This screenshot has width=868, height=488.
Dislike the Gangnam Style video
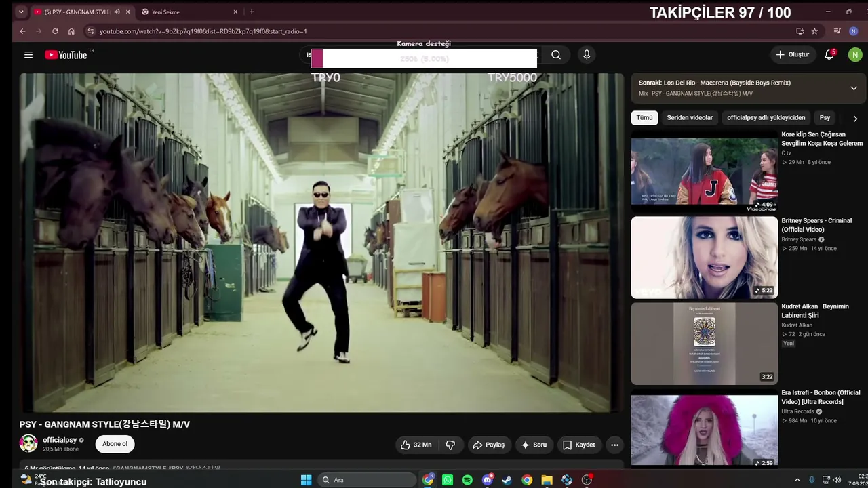450,445
